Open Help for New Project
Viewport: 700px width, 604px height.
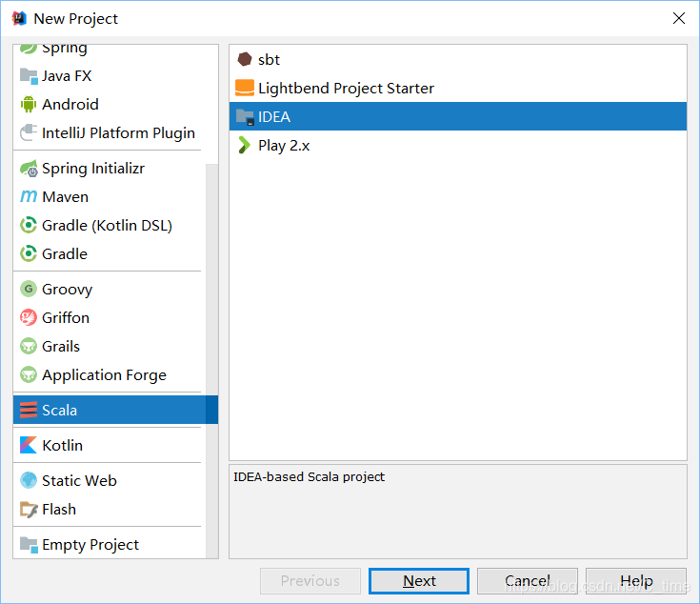(x=636, y=581)
